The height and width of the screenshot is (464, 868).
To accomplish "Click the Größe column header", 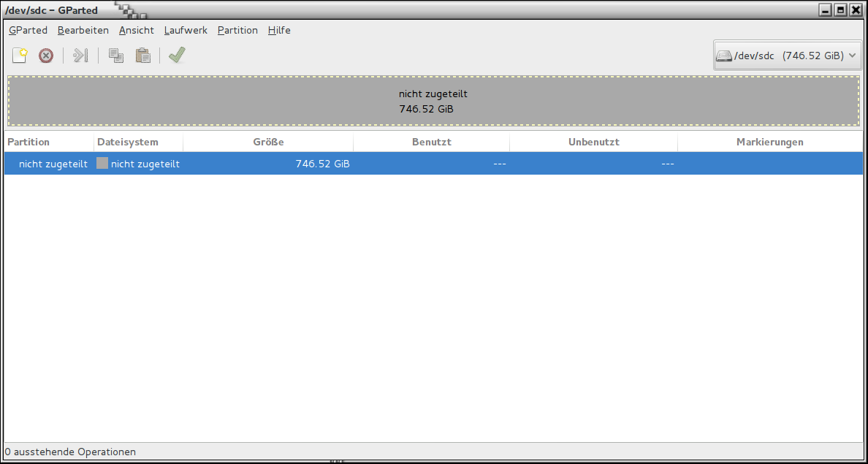I will click(268, 142).
